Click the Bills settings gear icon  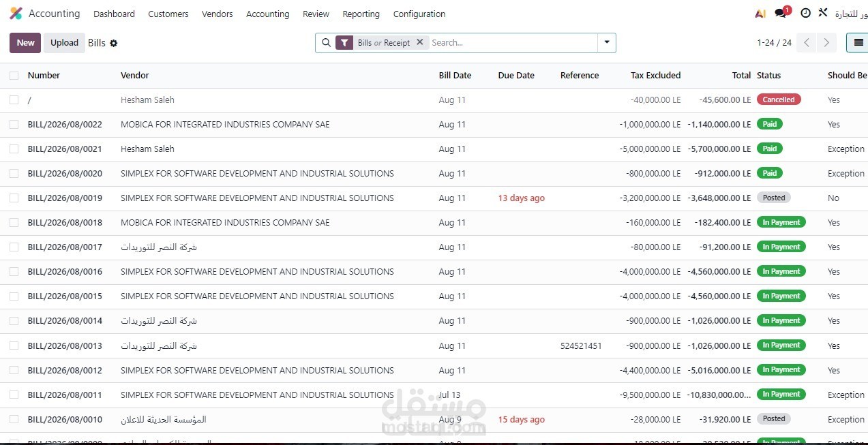point(114,43)
